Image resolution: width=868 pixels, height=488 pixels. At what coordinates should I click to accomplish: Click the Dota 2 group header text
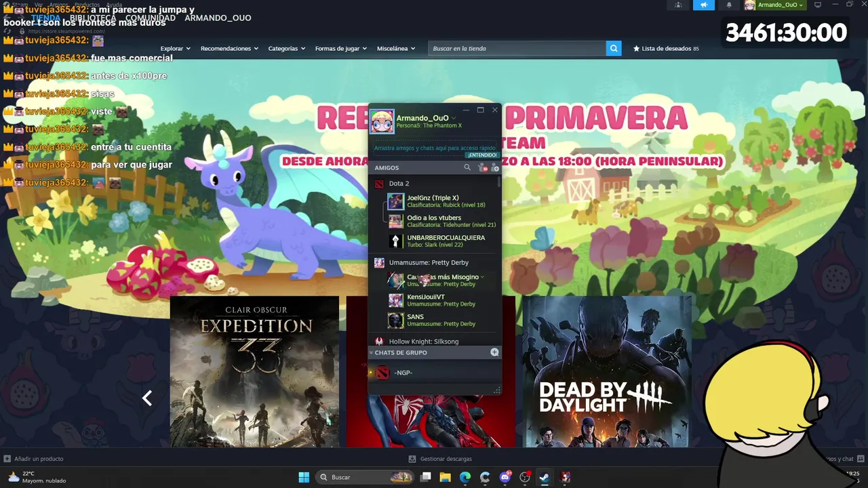pyautogui.click(x=399, y=184)
